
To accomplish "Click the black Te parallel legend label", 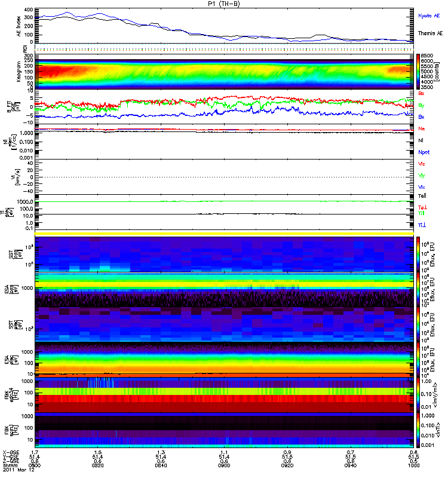I will 422,196.
